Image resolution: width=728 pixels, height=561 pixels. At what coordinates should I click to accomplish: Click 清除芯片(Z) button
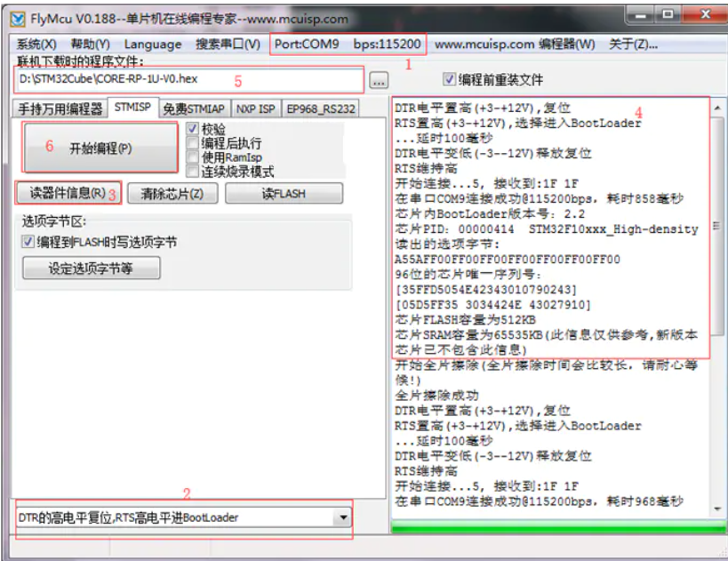[172, 193]
